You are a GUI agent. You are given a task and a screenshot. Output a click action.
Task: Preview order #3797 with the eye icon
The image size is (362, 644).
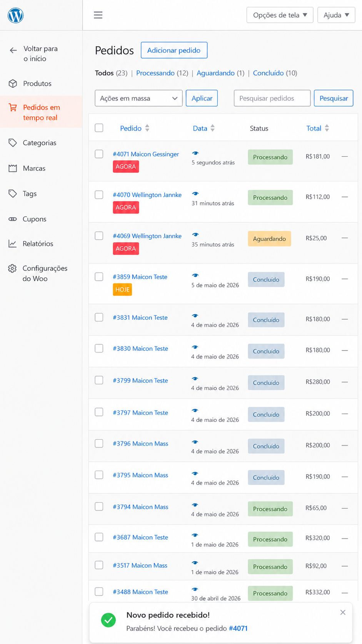tap(195, 411)
